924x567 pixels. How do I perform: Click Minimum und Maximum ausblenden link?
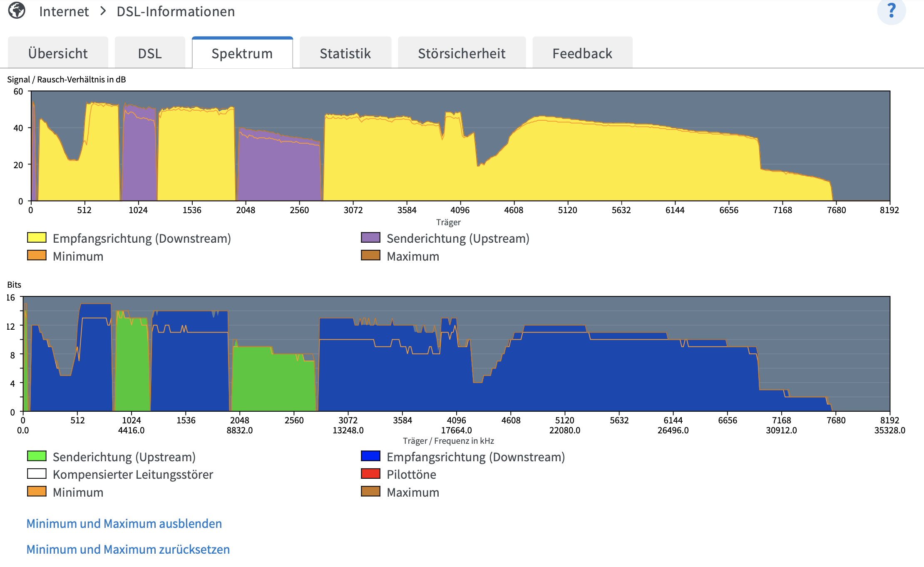coord(124,523)
